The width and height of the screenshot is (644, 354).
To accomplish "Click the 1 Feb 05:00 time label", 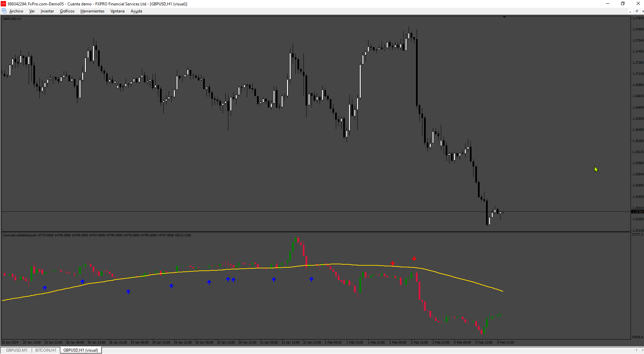I will pos(333,343).
